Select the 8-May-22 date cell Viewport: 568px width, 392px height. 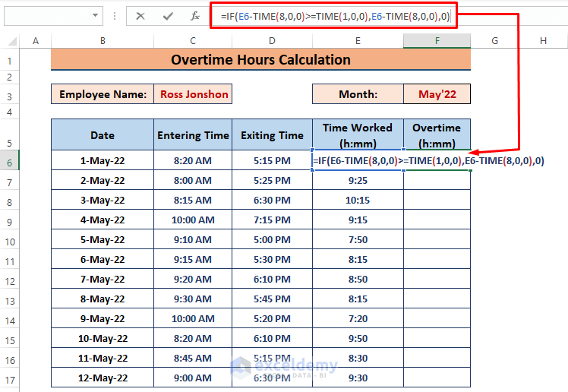click(103, 299)
